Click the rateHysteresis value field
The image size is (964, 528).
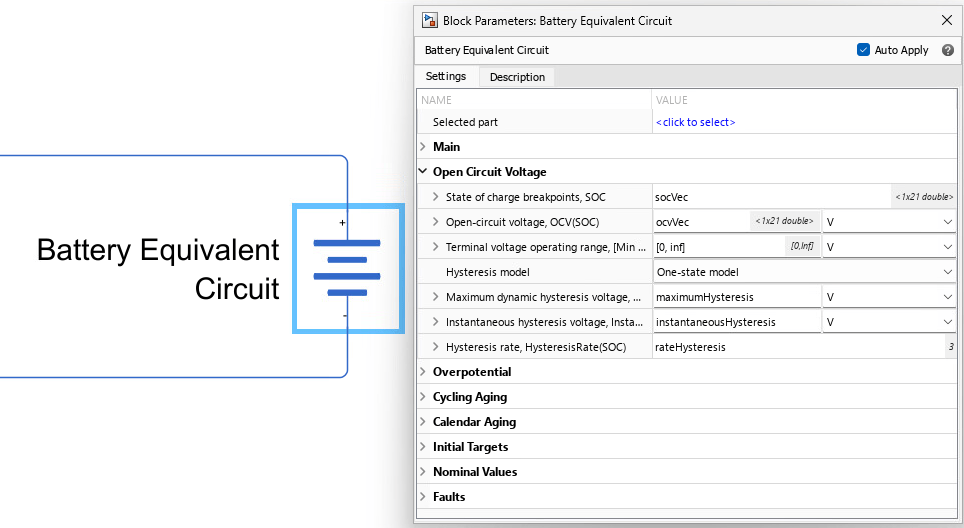[799, 347]
